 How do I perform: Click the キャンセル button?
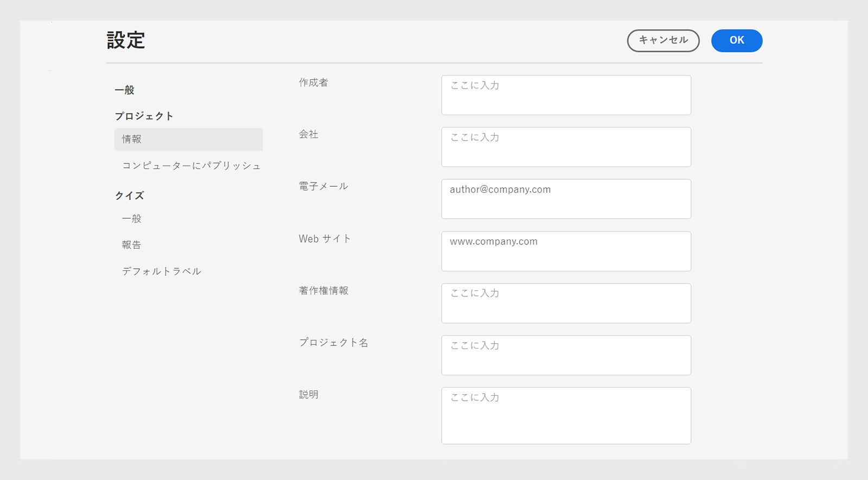click(663, 41)
